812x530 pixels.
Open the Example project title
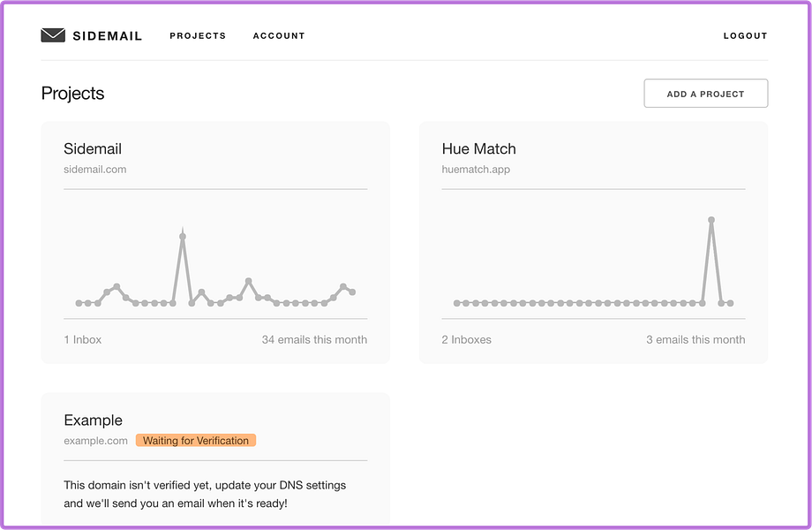pos(93,420)
